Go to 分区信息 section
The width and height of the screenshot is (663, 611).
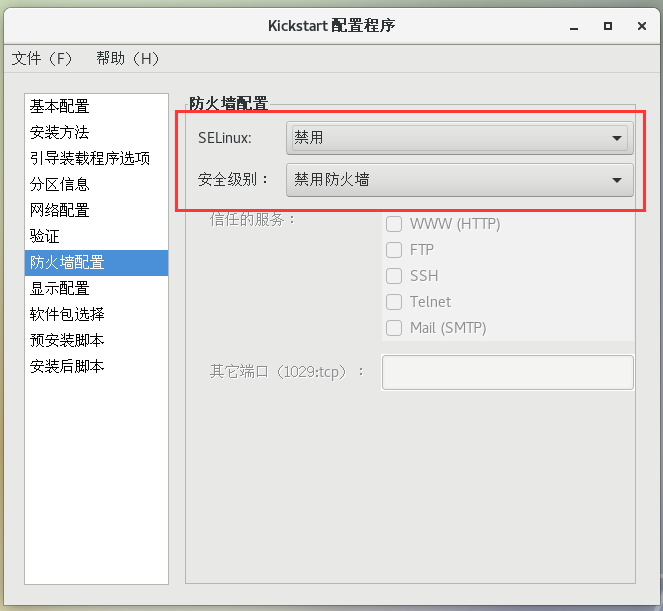tap(96, 184)
